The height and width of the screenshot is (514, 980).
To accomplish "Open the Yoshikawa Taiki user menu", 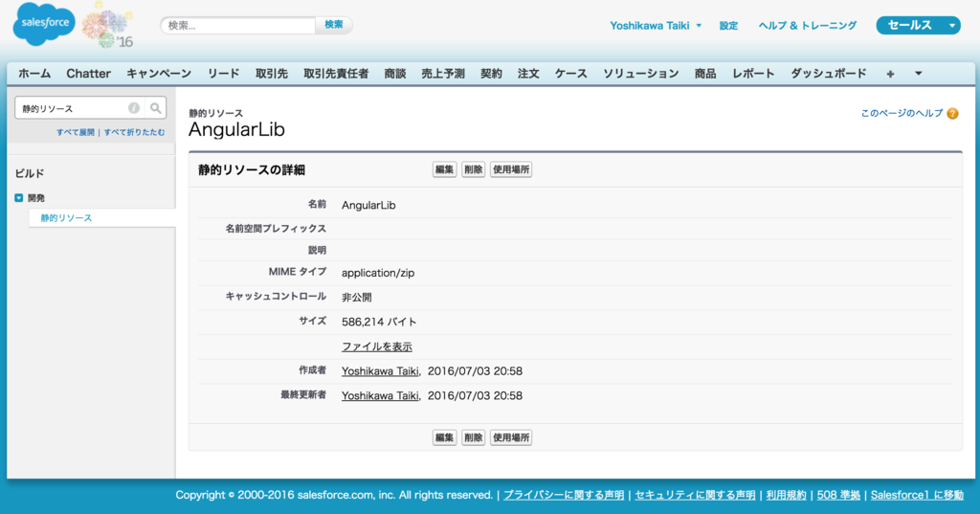I will point(656,26).
